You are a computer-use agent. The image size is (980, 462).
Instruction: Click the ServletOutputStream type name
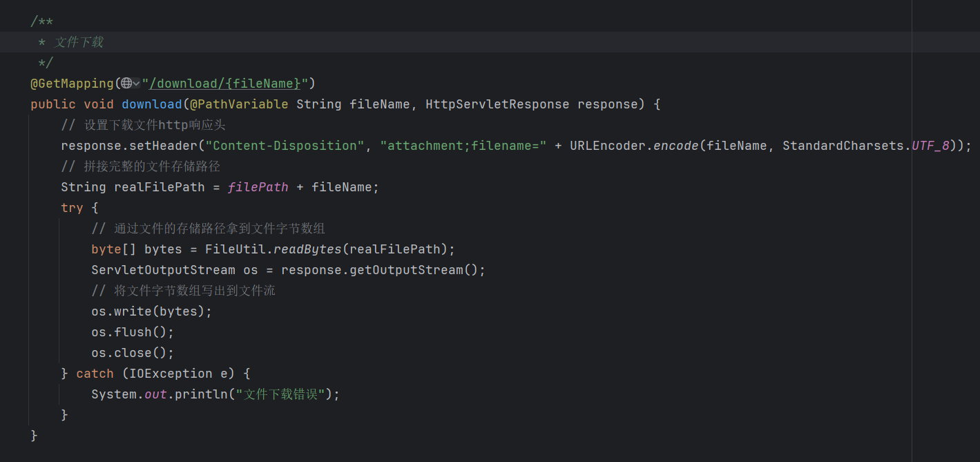(163, 270)
